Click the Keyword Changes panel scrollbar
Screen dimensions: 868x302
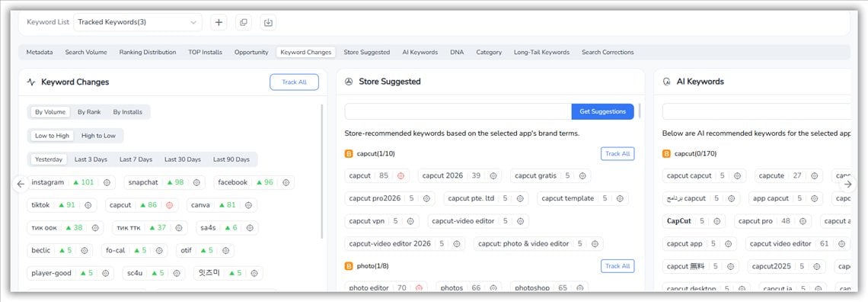(x=323, y=172)
